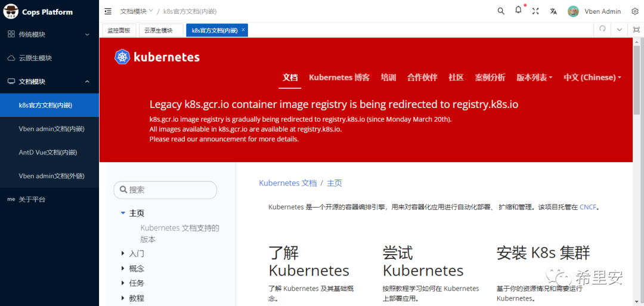
Task: Open the notifications bell
Action: click(x=518, y=10)
